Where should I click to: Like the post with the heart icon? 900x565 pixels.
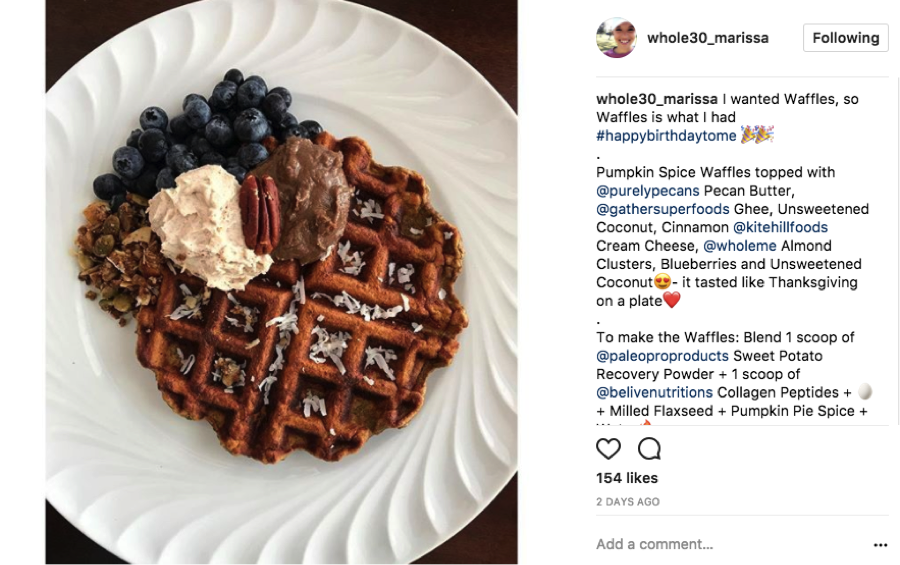click(x=608, y=448)
